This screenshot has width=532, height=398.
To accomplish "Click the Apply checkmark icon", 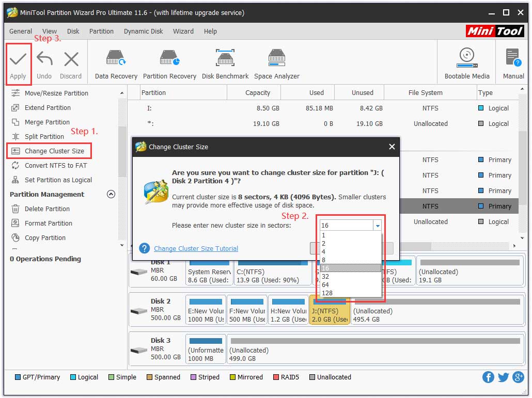I will click(18, 59).
